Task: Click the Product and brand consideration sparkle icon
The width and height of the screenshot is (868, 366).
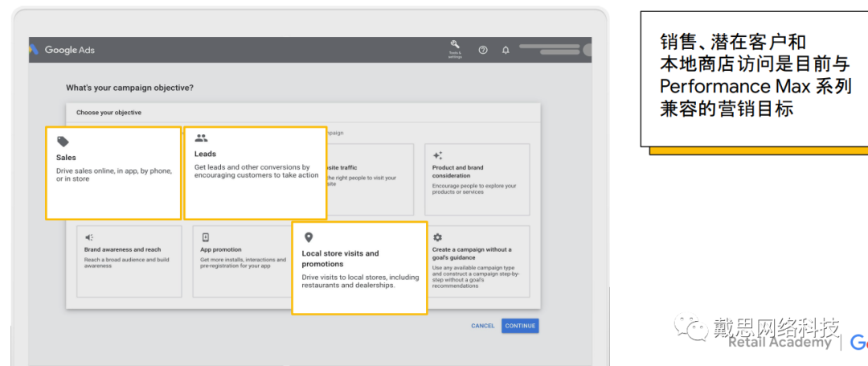Action: [x=437, y=155]
